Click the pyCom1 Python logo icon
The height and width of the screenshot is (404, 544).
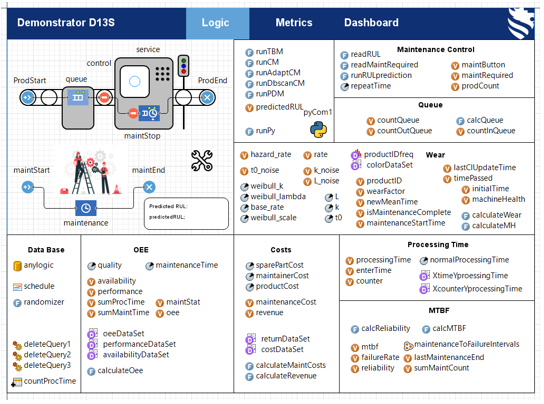coord(318,129)
